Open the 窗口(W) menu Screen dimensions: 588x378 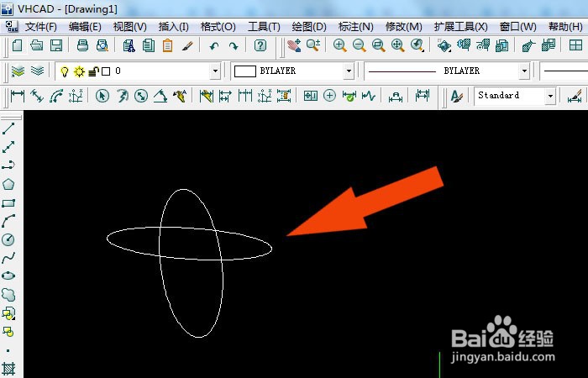pyautogui.click(x=518, y=27)
